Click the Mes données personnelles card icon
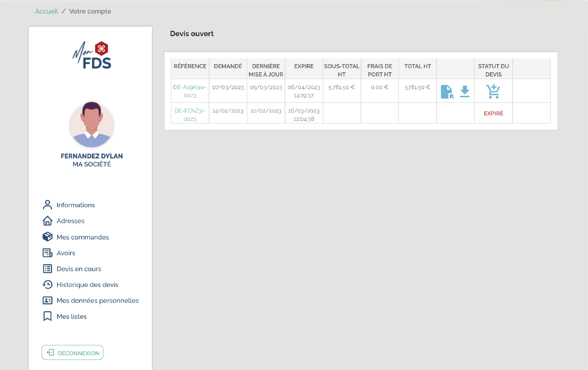The width and height of the screenshot is (588, 370). pyautogui.click(x=48, y=301)
